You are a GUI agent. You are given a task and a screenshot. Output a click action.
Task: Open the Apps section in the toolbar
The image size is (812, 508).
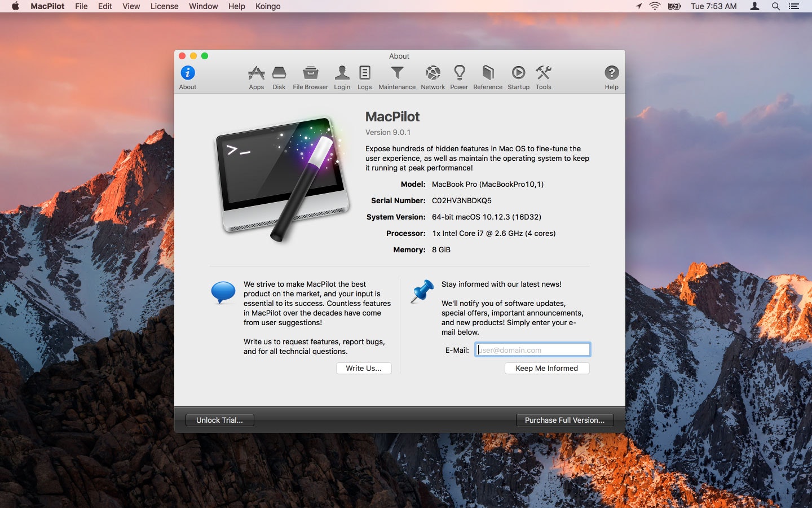(x=257, y=77)
